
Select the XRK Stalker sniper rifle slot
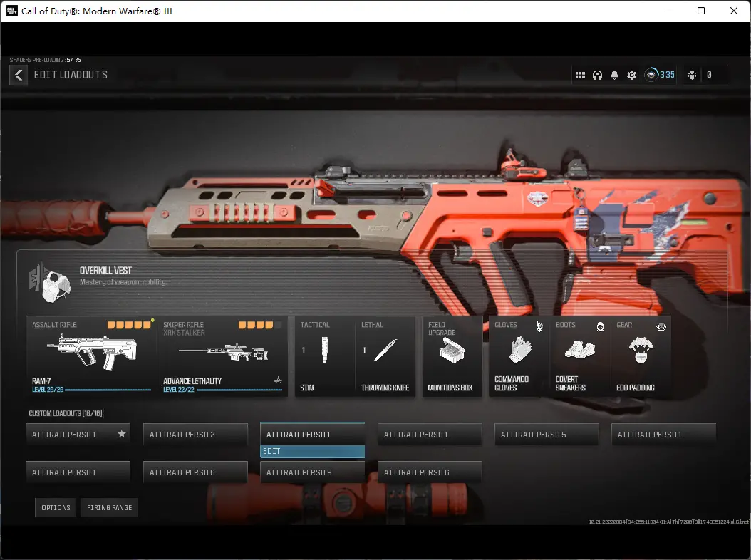pyautogui.click(x=223, y=356)
